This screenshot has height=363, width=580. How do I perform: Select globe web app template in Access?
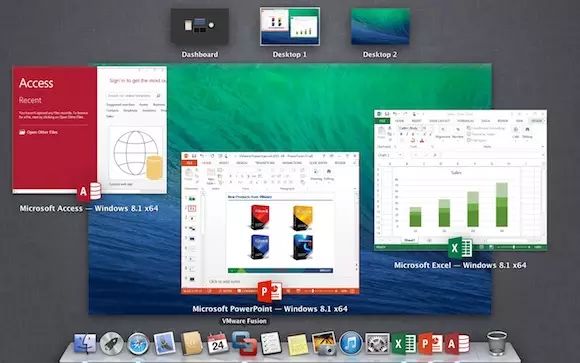(136, 153)
